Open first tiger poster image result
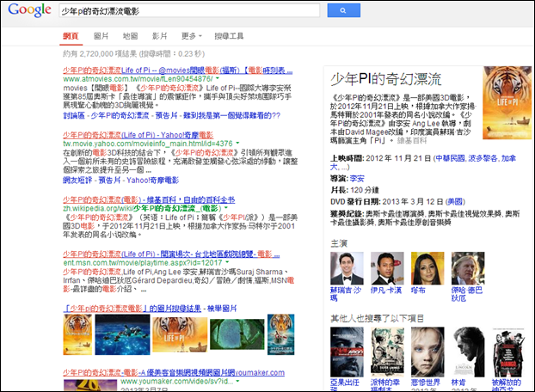535x392 pixels. 77,334
